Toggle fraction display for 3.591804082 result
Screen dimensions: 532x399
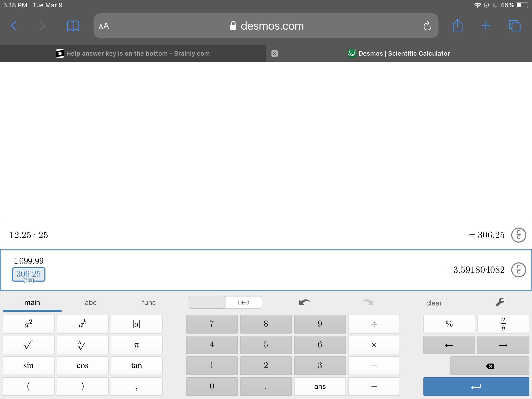(x=518, y=270)
